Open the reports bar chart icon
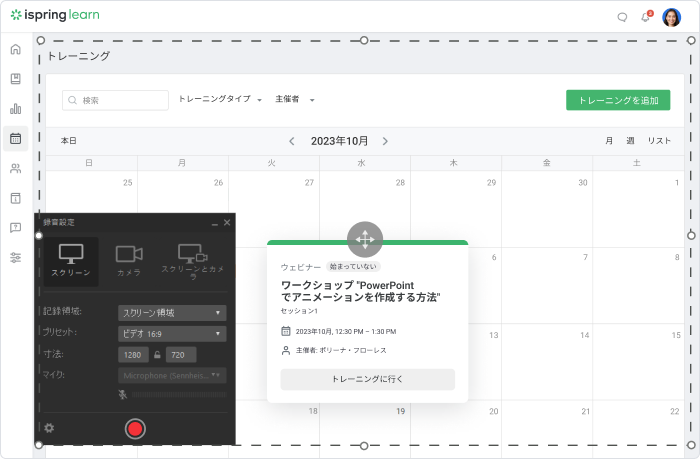The width and height of the screenshot is (700, 459). coord(16,108)
